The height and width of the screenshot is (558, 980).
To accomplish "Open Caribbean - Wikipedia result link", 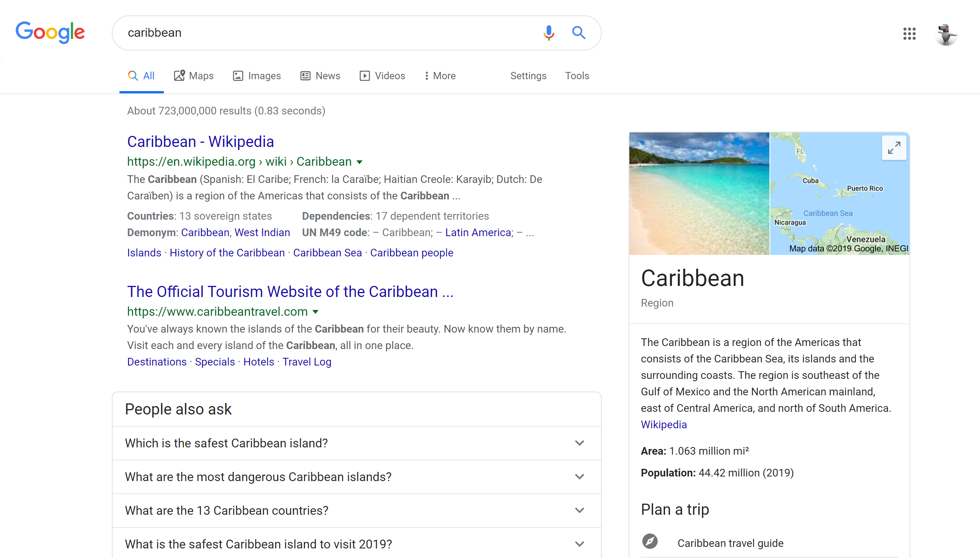I will 201,142.
